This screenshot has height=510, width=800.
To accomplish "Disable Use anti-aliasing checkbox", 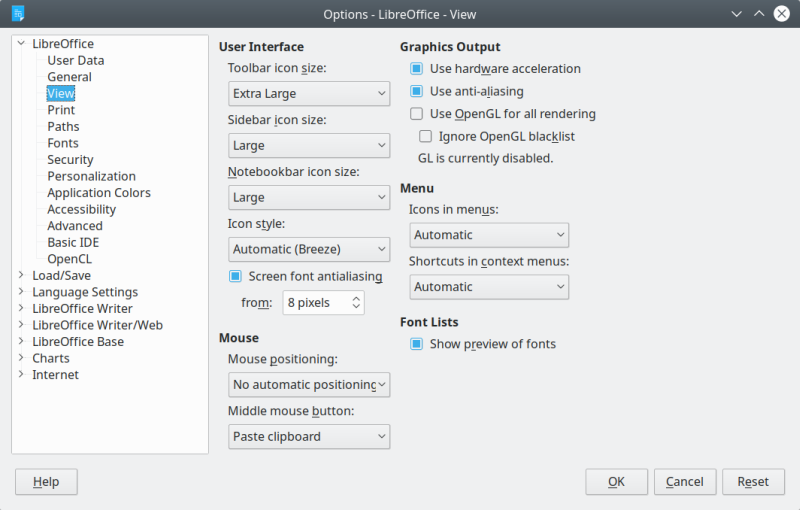I will pos(416,91).
